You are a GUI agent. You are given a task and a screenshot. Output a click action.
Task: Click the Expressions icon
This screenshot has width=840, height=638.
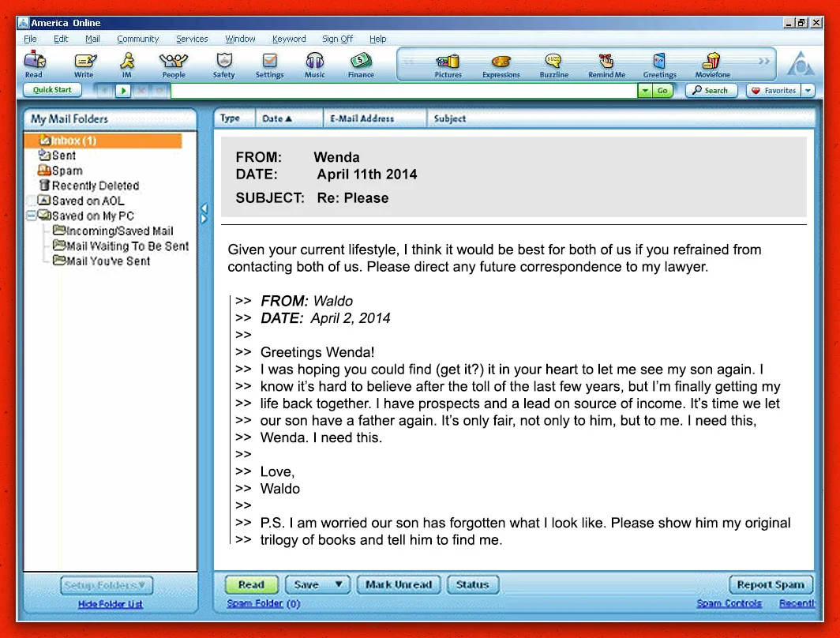pos(501,66)
